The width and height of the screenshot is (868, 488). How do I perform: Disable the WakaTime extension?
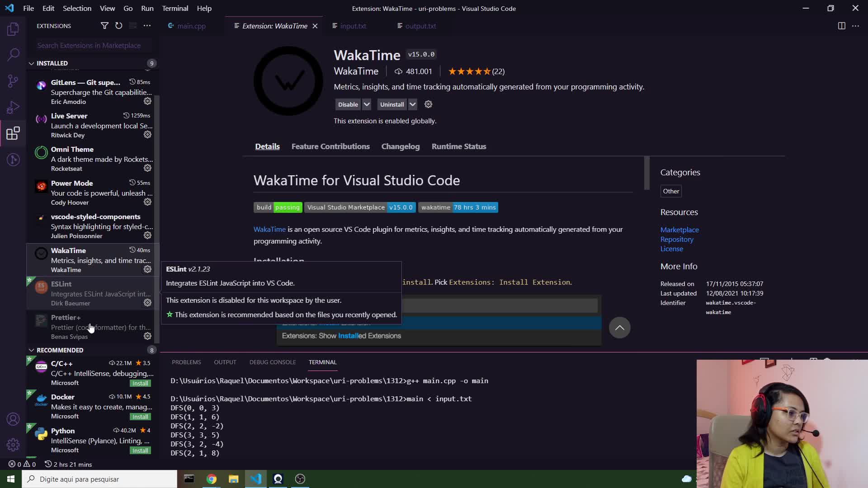(x=348, y=104)
